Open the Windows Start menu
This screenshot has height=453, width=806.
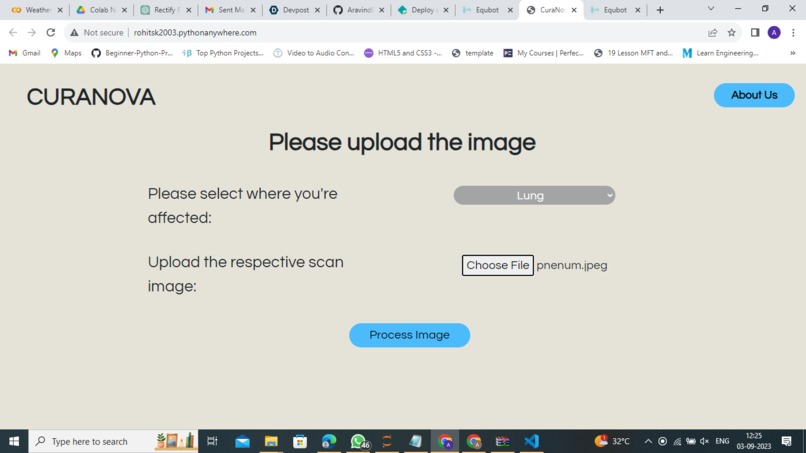(14, 441)
